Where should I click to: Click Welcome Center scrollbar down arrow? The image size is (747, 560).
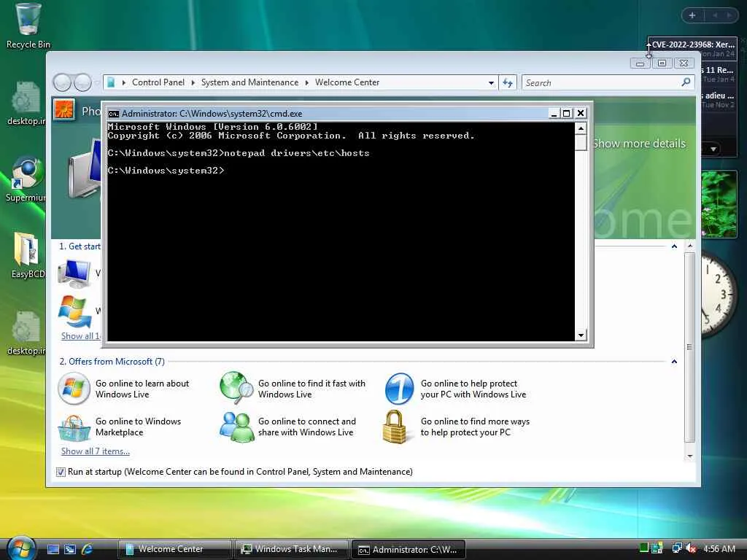coord(690,456)
